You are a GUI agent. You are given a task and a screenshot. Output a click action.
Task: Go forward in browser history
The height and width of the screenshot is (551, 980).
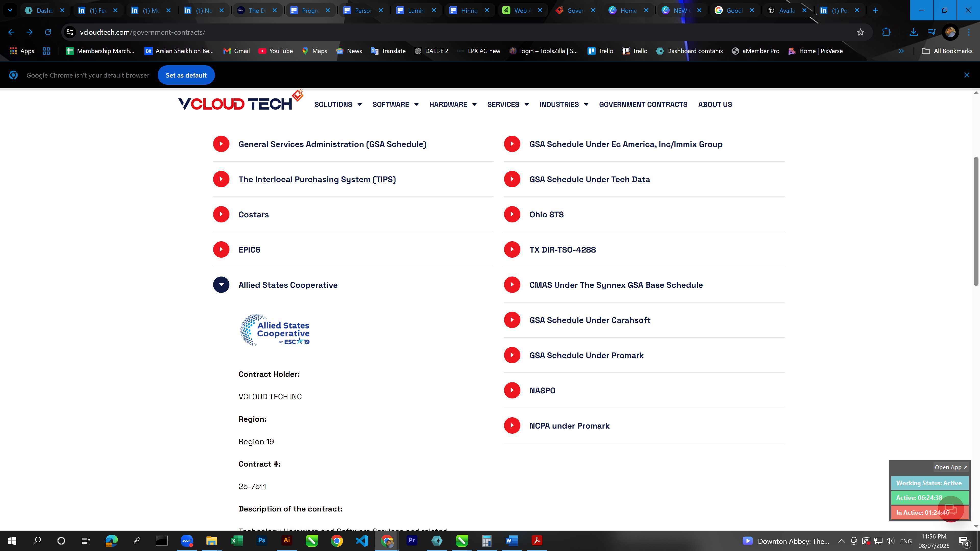[29, 32]
